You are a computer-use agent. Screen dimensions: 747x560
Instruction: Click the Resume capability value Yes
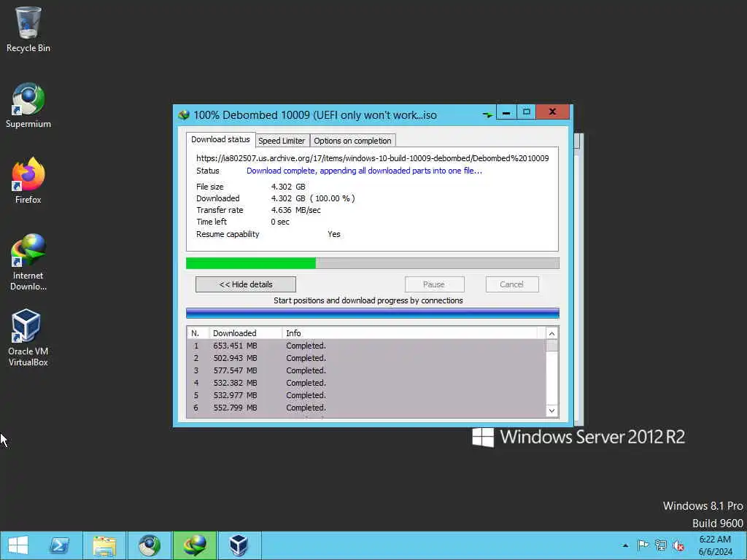pos(334,234)
